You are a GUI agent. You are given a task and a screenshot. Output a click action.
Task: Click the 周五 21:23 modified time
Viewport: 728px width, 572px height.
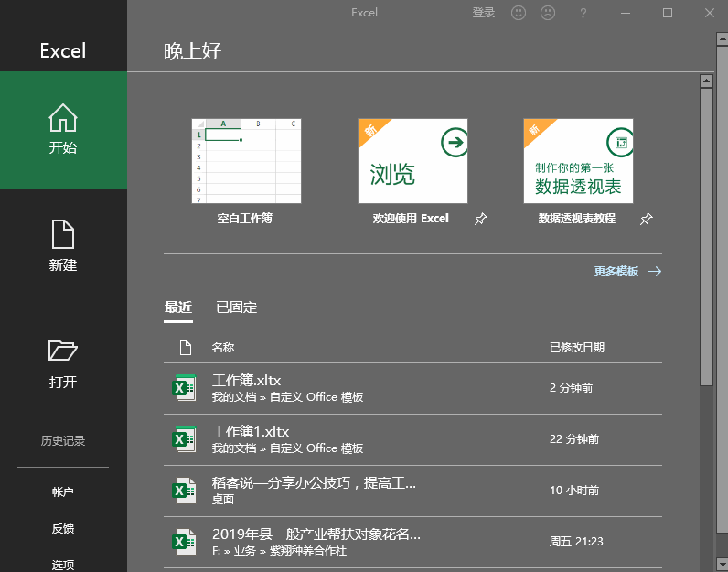click(x=576, y=541)
